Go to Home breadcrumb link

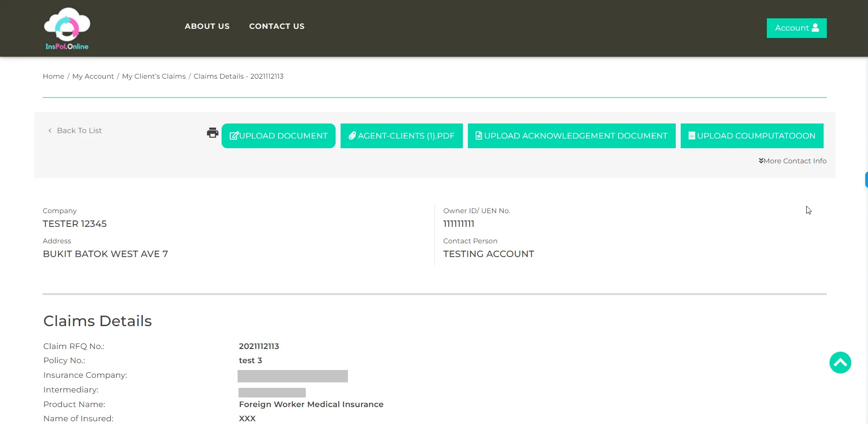pos(54,76)
